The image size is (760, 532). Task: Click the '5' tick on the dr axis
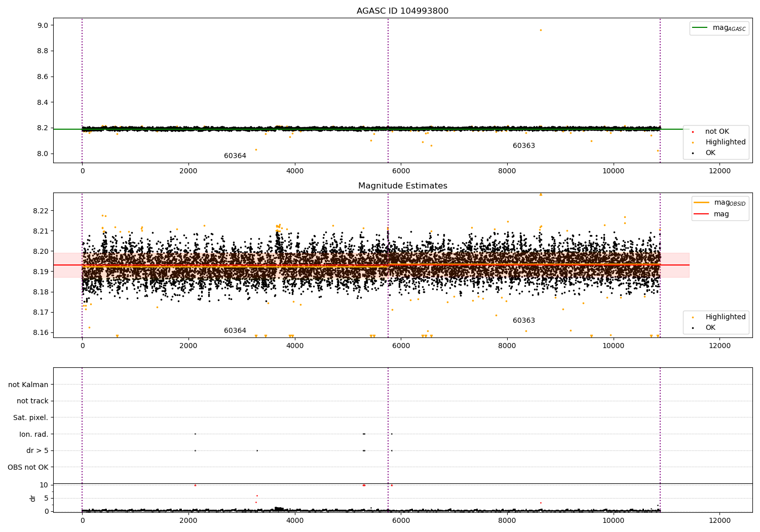pos(47,499)
